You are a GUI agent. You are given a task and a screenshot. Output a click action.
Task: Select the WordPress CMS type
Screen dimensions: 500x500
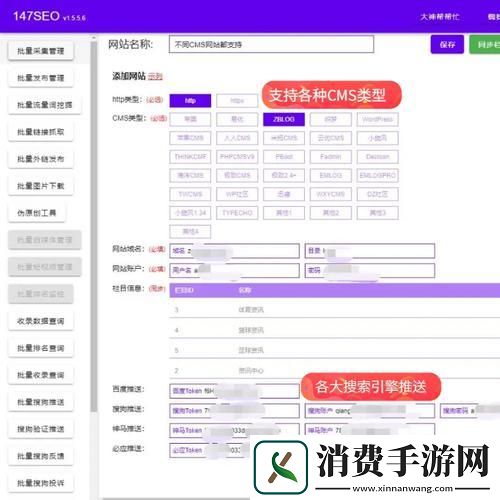[378, 119]
